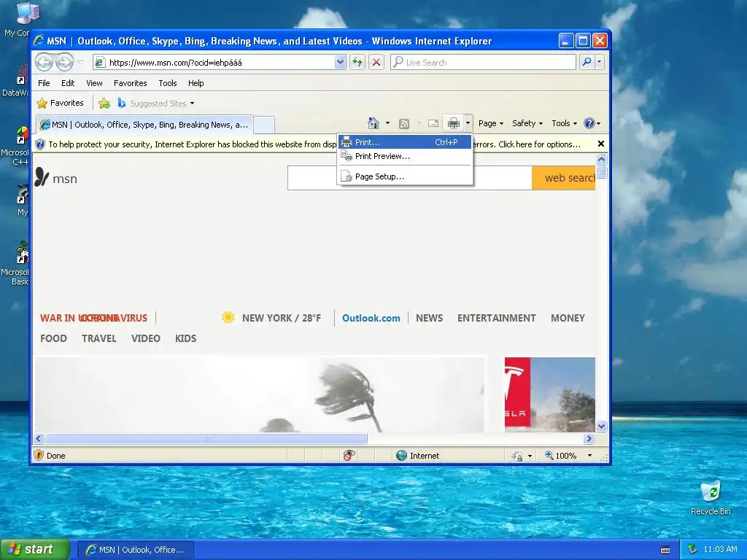Screen dimensions: 747x560
Task: Choose Print... from dropdown menu
Action: pos(405,142)
